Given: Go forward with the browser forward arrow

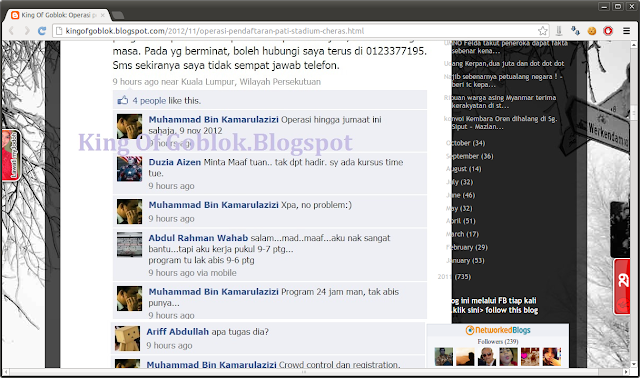Looking at the screenshot, I should (x=27, y=31).
